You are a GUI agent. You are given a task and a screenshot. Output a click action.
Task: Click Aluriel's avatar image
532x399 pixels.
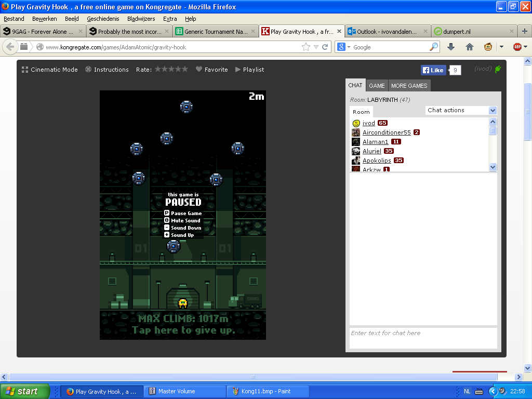[356, 151]
